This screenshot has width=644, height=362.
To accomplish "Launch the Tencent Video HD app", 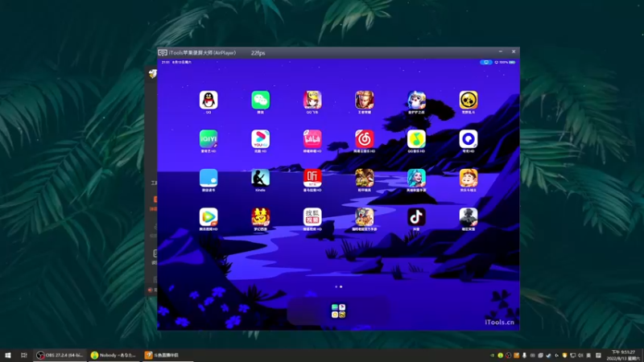I will pyautogui.click(x=208, y=217).
